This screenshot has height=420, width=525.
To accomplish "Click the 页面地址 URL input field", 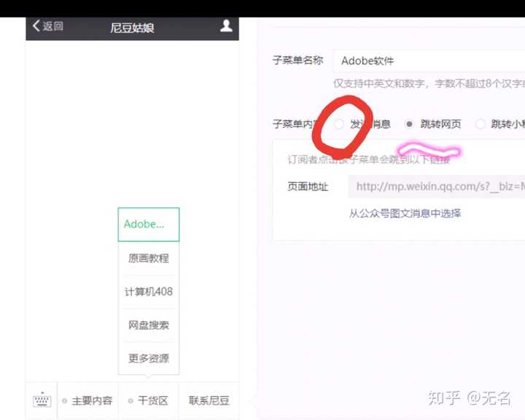I will (x=437, y=186).
